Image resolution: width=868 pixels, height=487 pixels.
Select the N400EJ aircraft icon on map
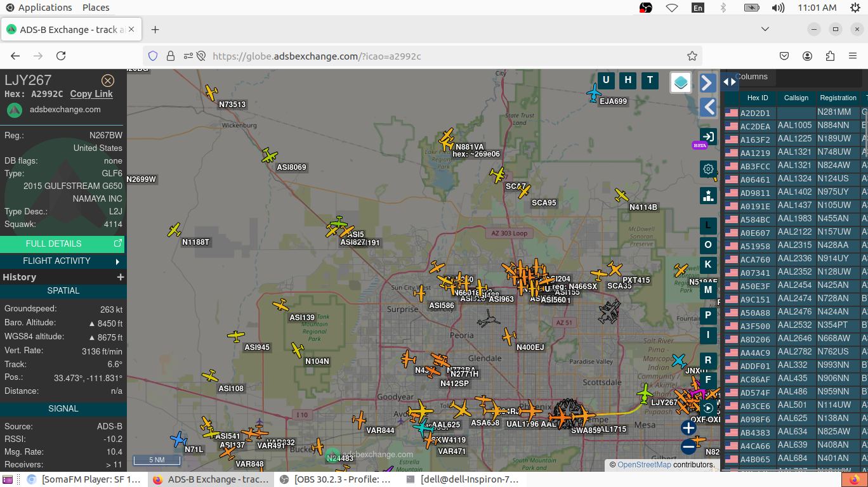tap(509, 337)
